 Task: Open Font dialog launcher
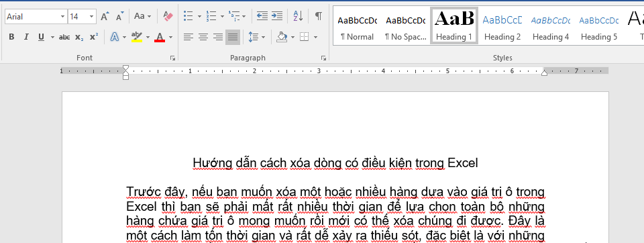(172, 58)
